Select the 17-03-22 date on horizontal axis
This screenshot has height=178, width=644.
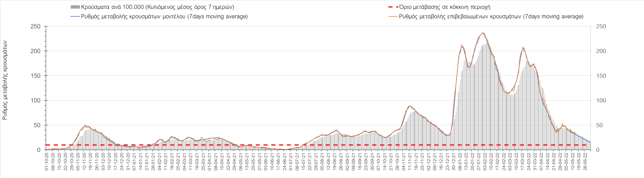(x=522, y=162)
